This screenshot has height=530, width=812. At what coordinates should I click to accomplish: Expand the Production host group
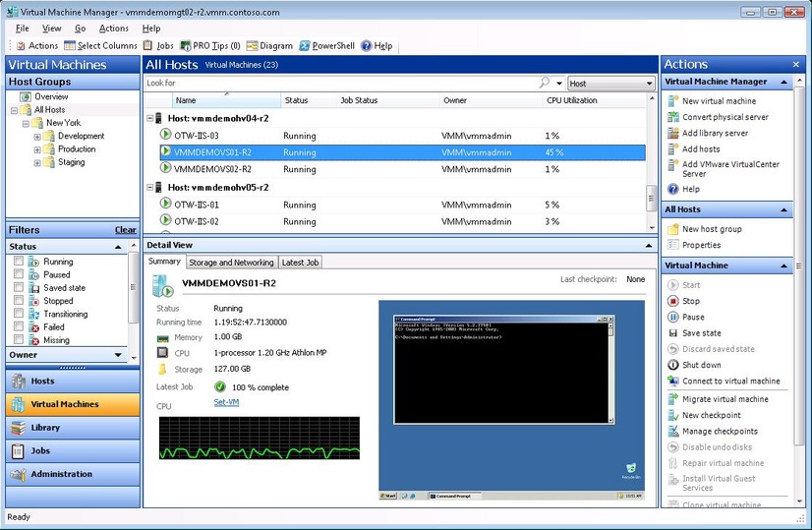click(x=37, y=149)
